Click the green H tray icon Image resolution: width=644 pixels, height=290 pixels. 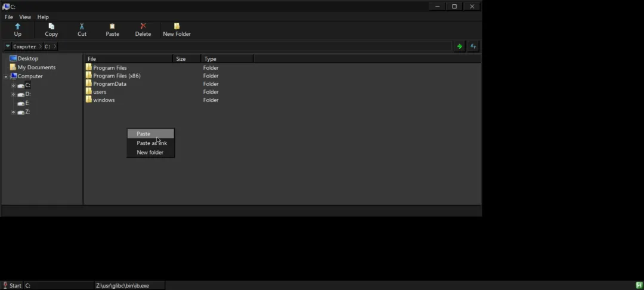[x=639, y=285]
